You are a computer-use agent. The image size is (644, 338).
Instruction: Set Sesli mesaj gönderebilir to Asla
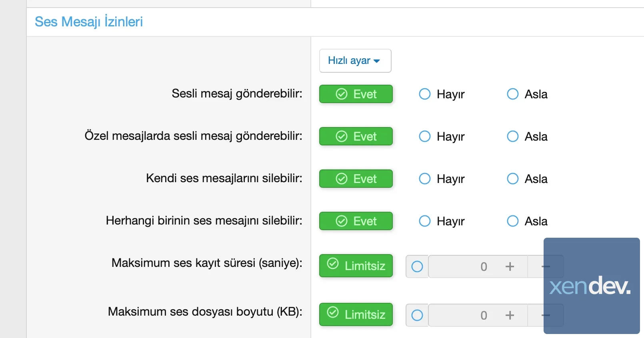513,94
